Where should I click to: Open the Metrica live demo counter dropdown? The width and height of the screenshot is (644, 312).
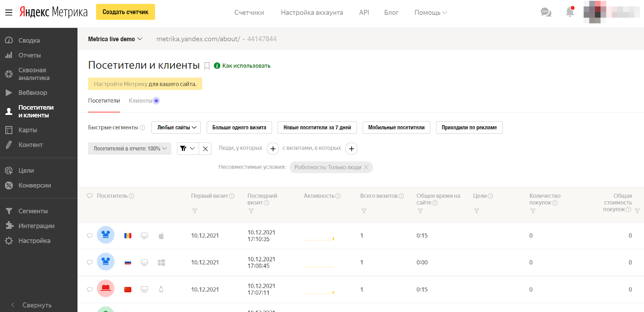(115, 39)
